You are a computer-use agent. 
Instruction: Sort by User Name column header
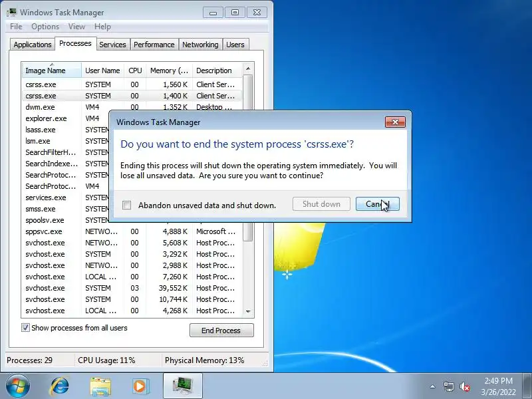102,70
